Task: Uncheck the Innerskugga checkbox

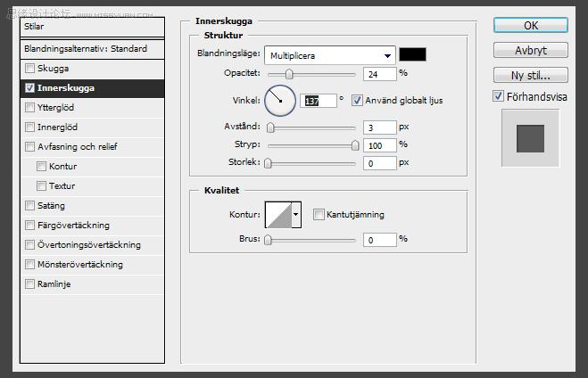Action: click(29, 88)
